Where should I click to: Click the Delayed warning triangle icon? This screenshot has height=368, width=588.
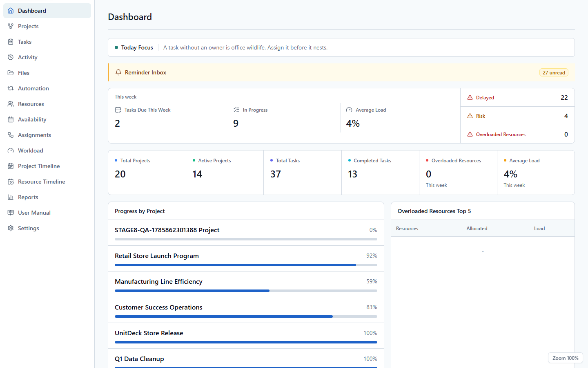tap(470, 97)
